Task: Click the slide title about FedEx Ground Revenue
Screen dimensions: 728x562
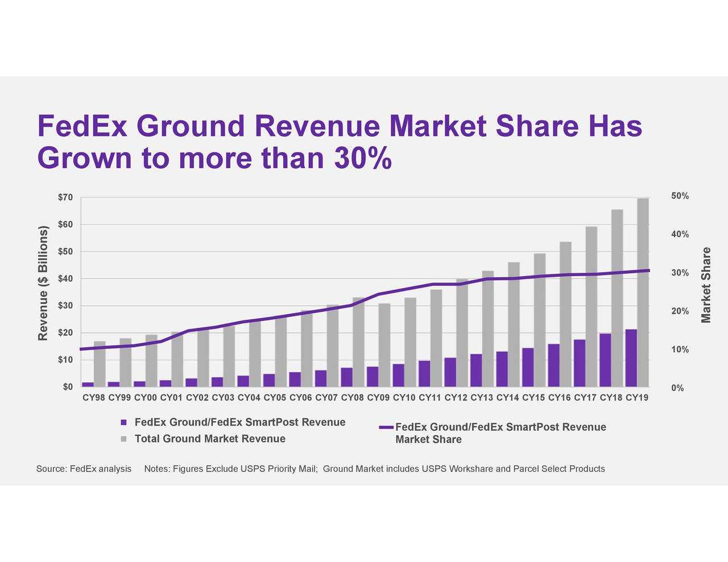Action: pyautogui.click(x=340, y=142)
